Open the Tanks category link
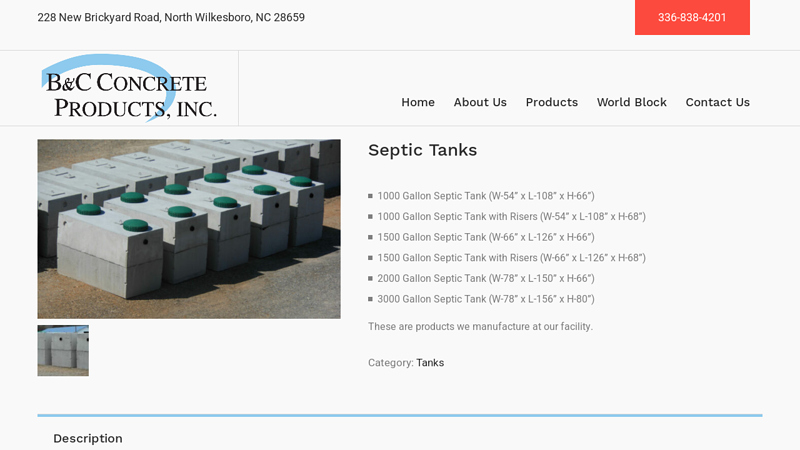This screenshot has height=450, width=800. (430, 363)
